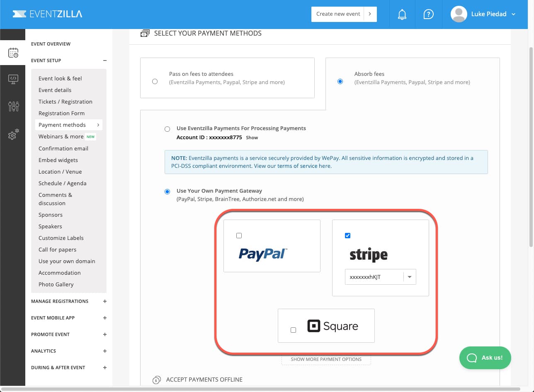This screenshot has height=392, width=534.
Task: Click the horizontal scrollbar at bottom
Action: pyautogui.click(x=260, y=389)
